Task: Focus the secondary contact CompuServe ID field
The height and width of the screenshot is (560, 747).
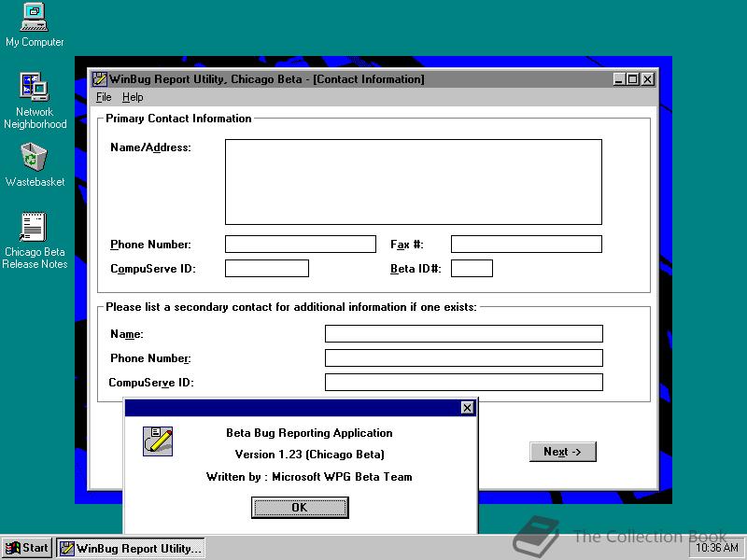Action: [464, 383]
